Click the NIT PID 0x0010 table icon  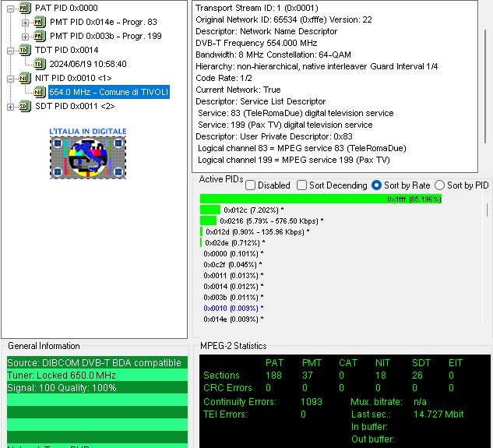[x=25, y=78]
